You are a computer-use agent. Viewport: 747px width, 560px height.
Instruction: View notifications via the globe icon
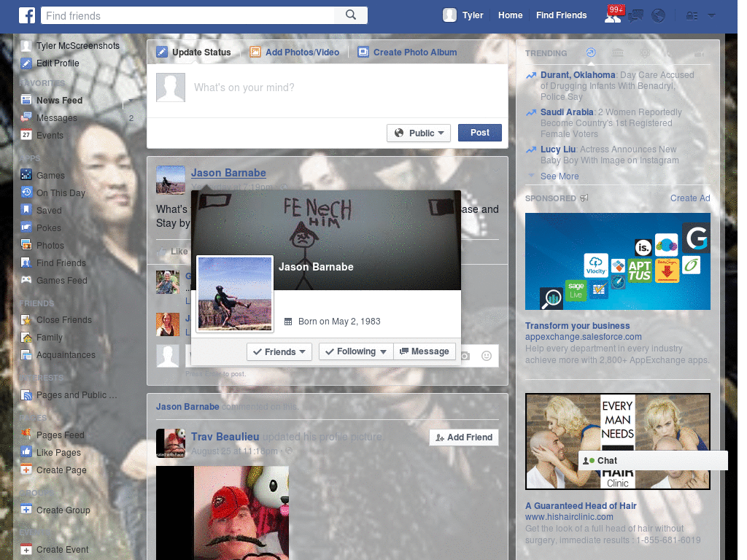[x=659, y=15]
